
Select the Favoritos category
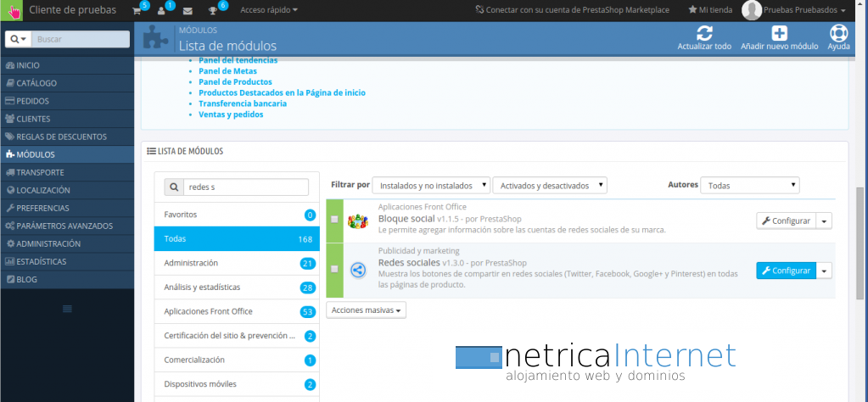click(237, 215)
